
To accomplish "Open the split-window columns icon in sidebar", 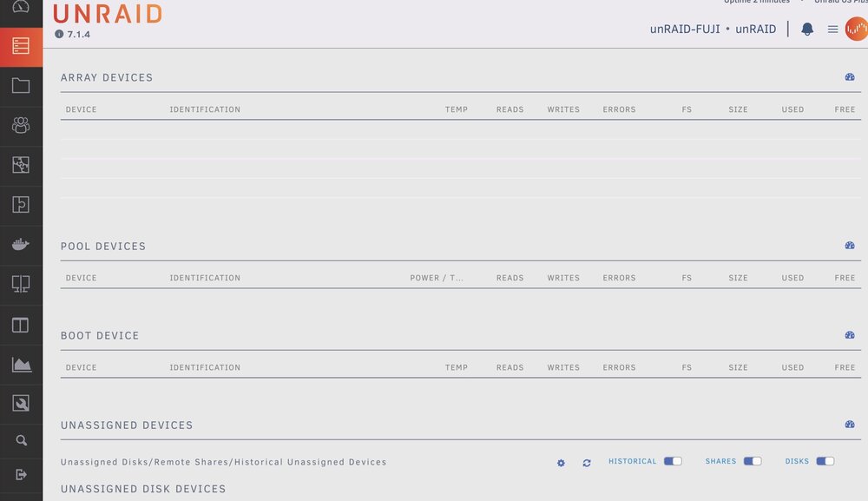I will [21, 325].
